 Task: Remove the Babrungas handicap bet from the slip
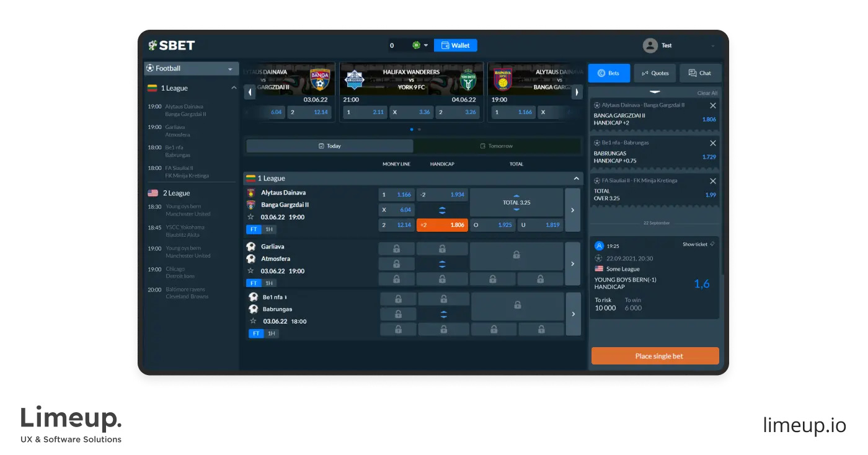coord(714,143)
